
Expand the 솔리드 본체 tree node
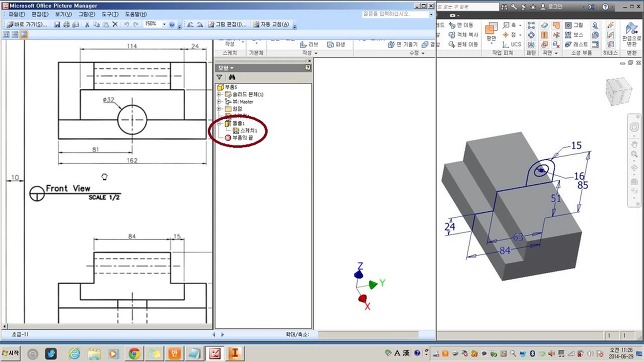tap(219, 95)
